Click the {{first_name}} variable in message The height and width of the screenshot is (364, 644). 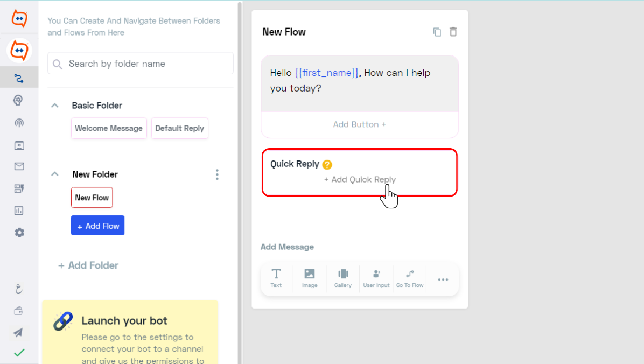coord(326,73)
